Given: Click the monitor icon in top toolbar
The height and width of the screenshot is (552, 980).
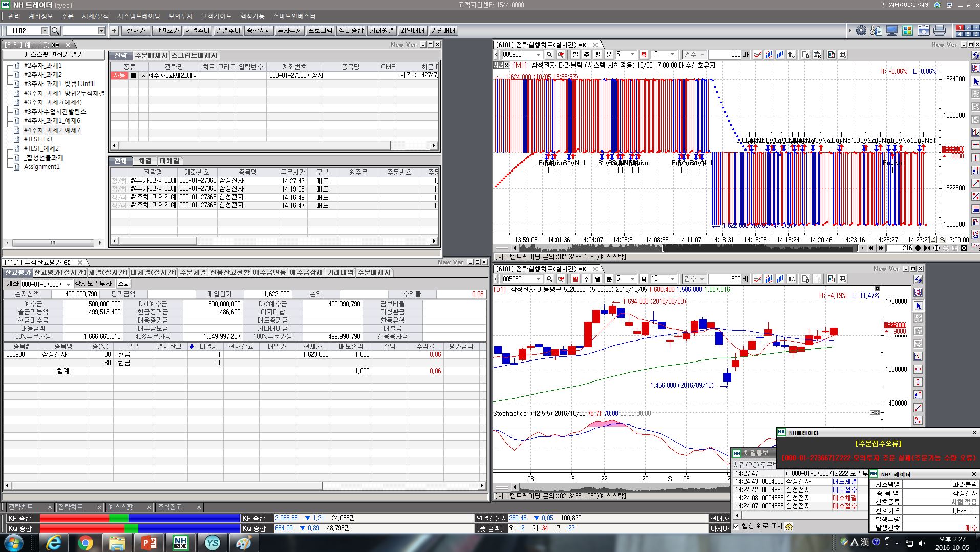Looking at the screenshot, I should [892, 30].
